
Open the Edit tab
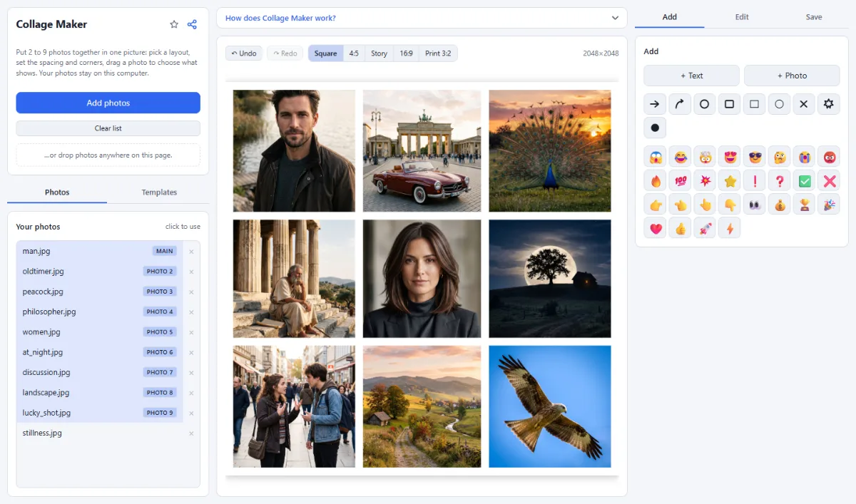tap(742, 17)
